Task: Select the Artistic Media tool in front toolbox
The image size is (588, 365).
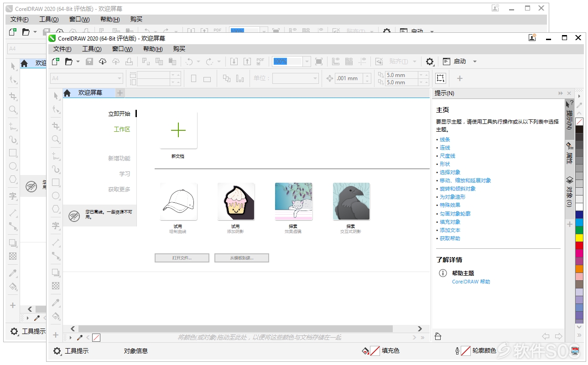Action: [x=56, y=169]
